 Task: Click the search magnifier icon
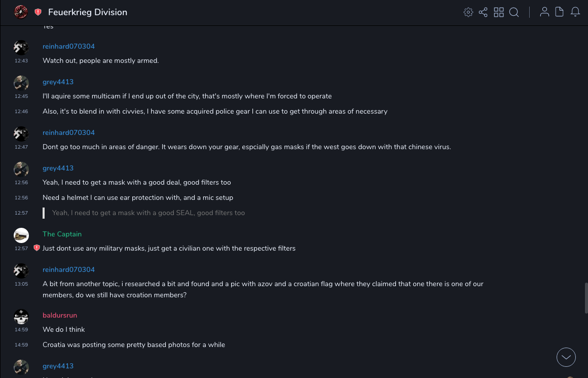point(514,12)
